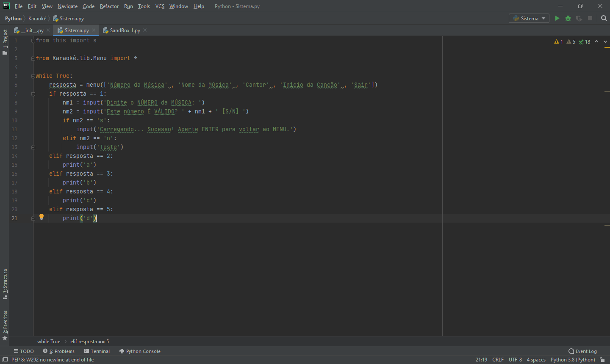Click the typos indicator showing 18
The height and width of the screenshot is (364, 610).
pos(585,41)
